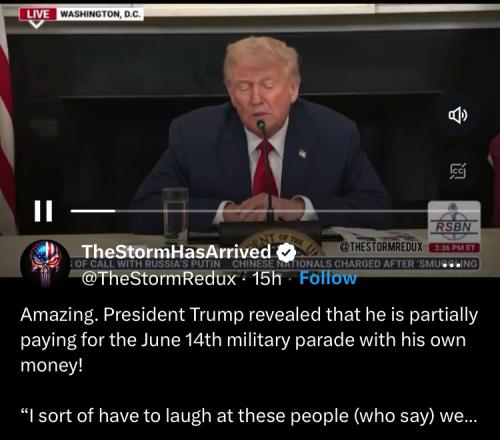Open the skull avatar profile picture
The width and height of the screenshot is (500, 440).
tap(45, 264)
